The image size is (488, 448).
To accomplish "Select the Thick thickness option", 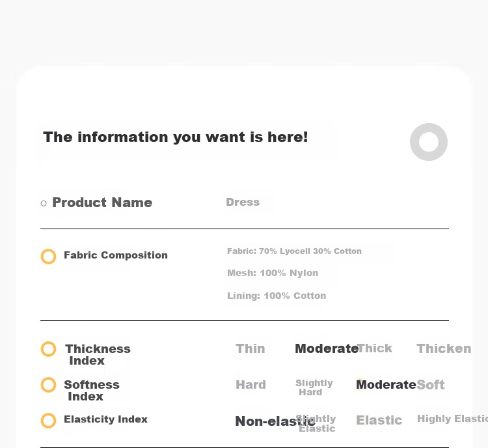I will 374,348.
